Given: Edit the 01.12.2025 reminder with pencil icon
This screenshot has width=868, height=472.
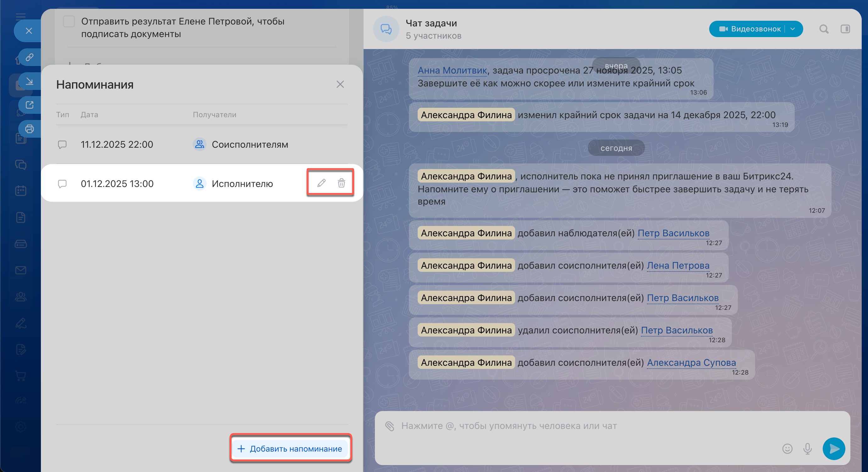Looking at the screenshot, I should (x=321, y=183).
